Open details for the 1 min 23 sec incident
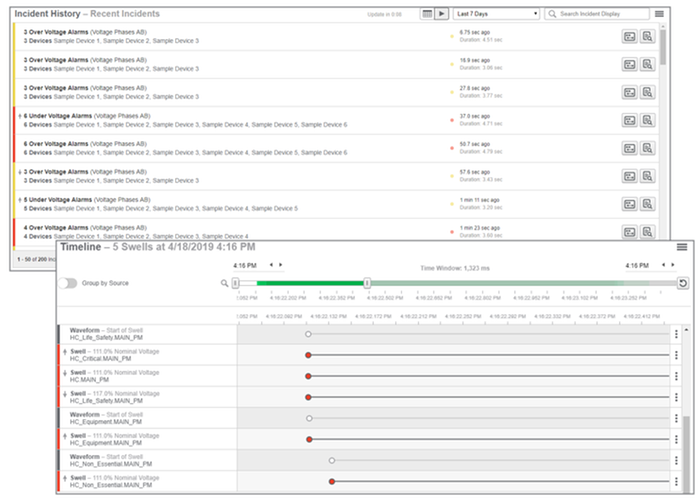 point(647,232)
